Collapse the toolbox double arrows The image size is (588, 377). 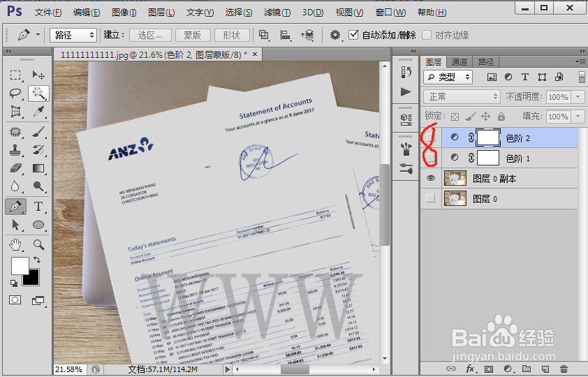[x=8, y=52]
